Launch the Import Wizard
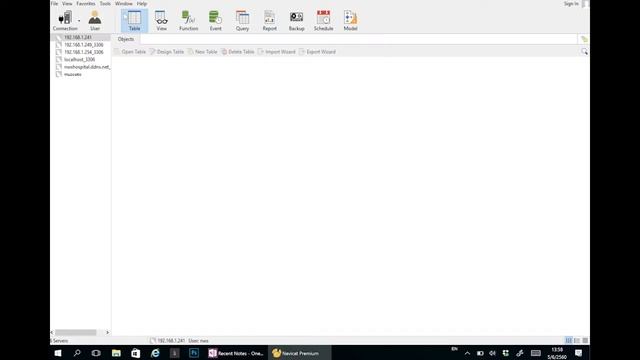640x360 pixels. (x=277, y=52)
